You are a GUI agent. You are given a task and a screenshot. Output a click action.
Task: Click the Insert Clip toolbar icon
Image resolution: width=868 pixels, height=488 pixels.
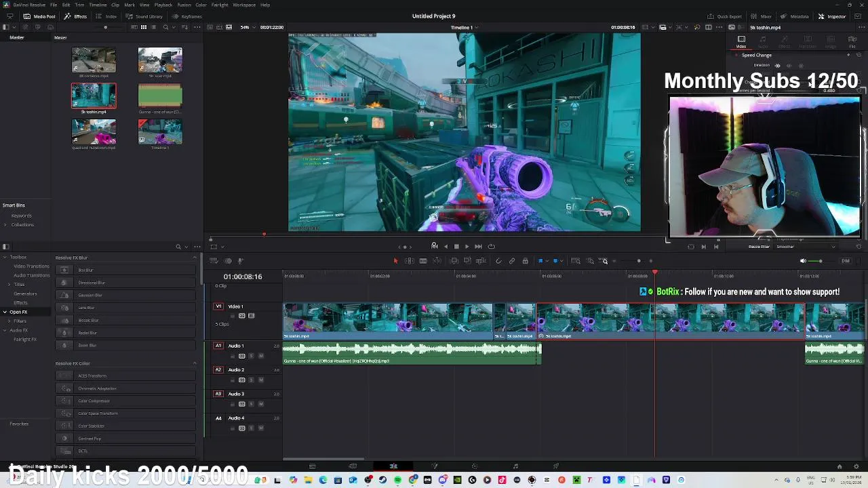[x=455, y=261]
